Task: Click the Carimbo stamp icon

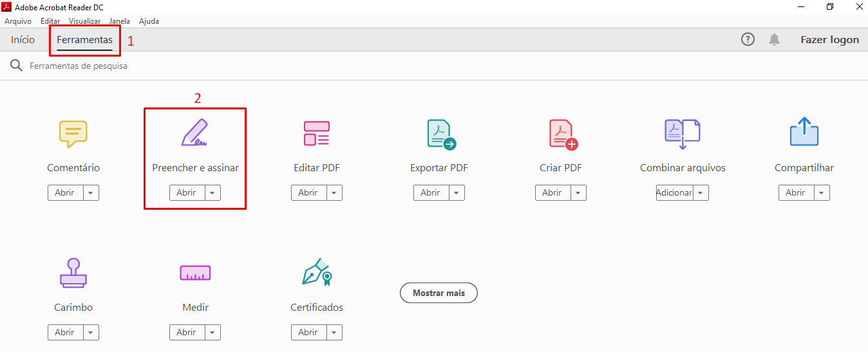Action: (73, 273)
